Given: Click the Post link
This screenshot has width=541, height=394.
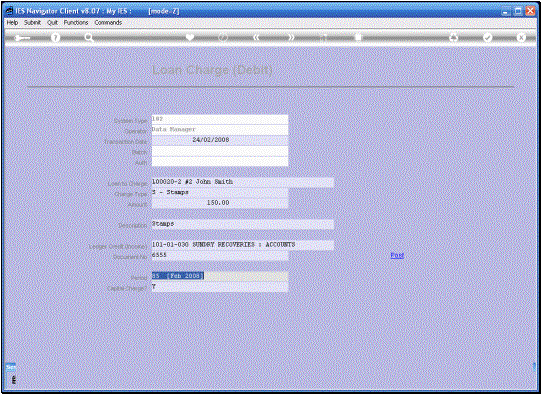Looking at the screenshot, I should (397, 255).
